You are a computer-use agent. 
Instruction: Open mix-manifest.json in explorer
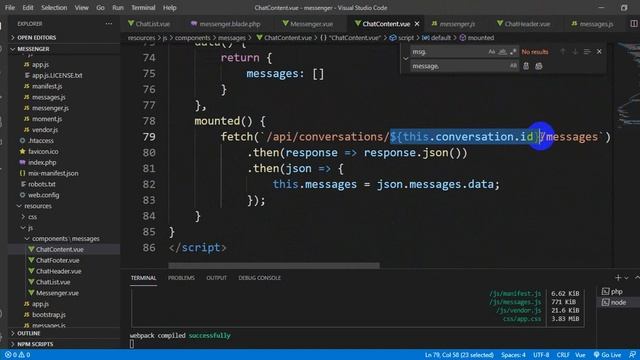(x=53, y=173)
